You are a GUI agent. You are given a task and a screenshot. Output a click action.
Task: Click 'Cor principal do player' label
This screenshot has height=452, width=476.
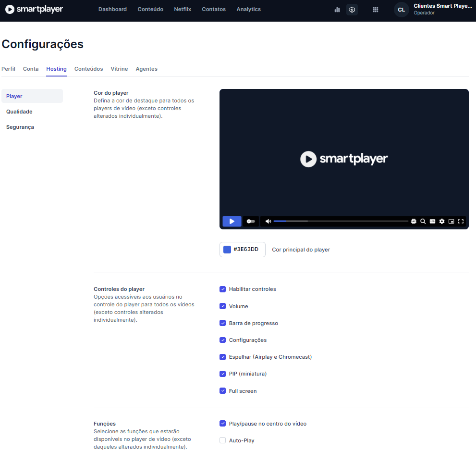(x=301, y=250)
